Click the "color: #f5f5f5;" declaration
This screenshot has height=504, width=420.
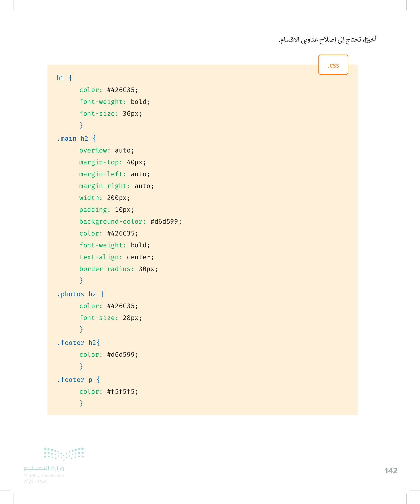click(108, 391)
